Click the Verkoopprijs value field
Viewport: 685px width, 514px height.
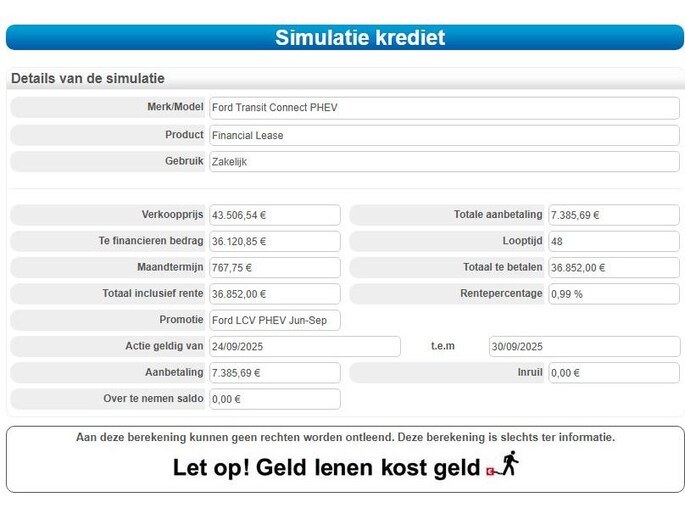pos(274,215)
